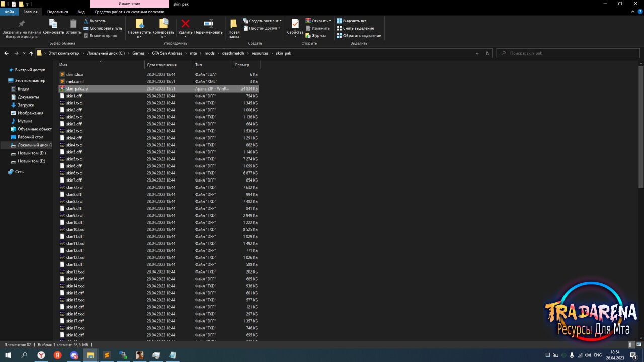644x362 pixels.
Task: Switch to the Вид tab
Action: (x=81, y=12)
